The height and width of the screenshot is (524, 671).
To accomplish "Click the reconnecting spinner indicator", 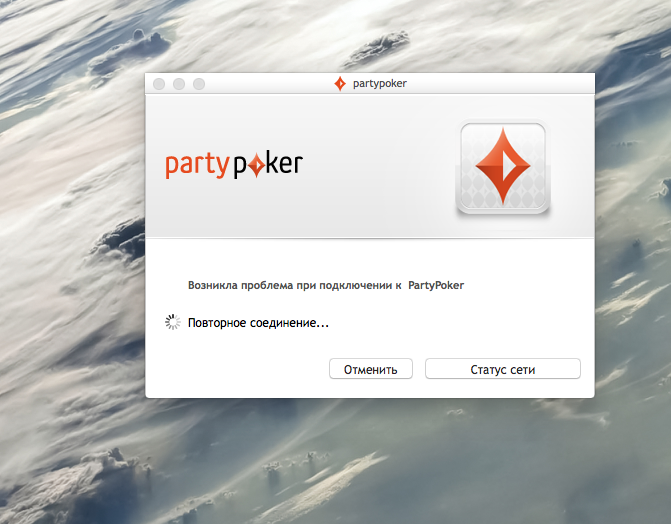I will click(173, 322).
